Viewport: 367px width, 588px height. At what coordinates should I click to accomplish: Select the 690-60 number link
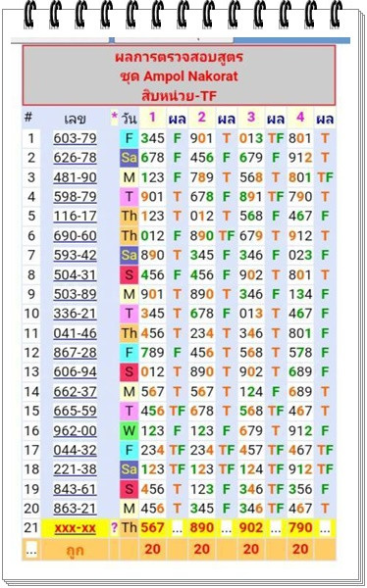75,236
